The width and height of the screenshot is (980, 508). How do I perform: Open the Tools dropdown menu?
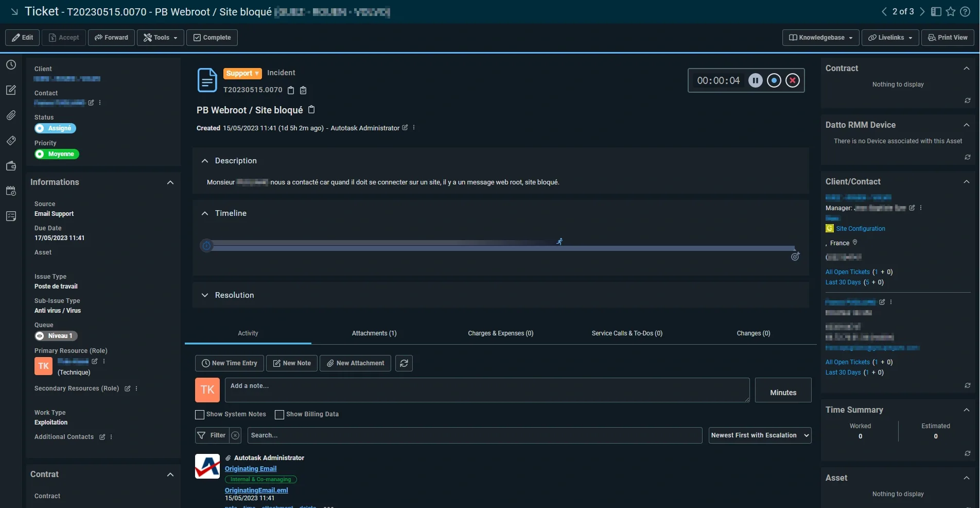click(x=161, y=38)
